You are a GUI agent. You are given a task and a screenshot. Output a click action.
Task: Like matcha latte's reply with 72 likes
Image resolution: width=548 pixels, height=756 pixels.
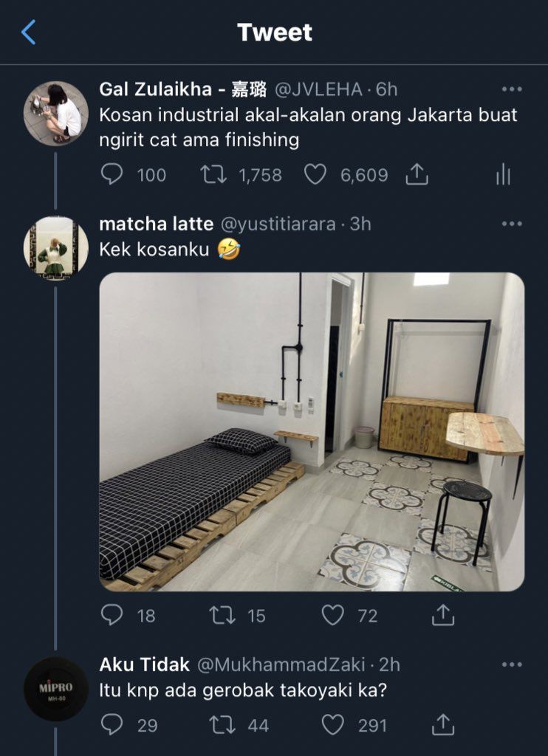tap(333, 616)
